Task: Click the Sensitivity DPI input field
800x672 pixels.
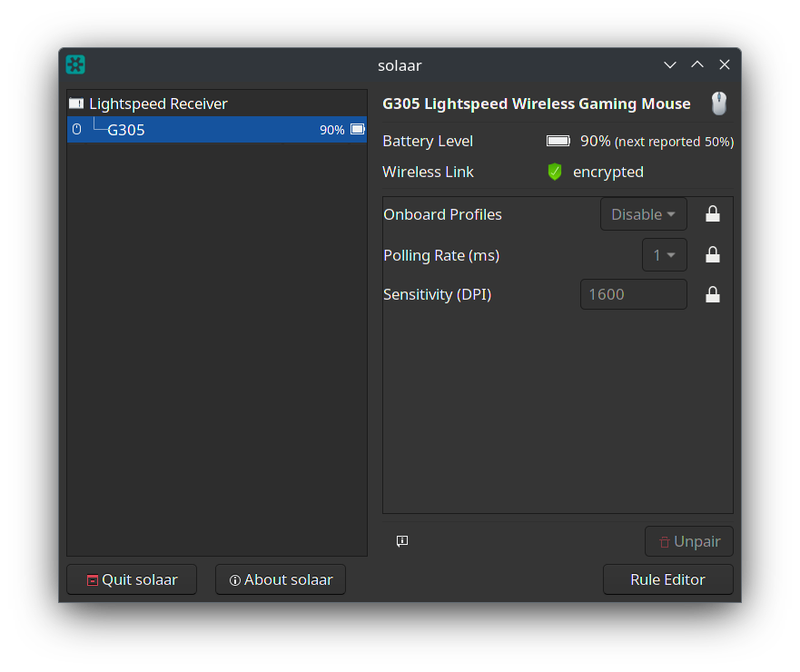Action: (x=633, y=294)
